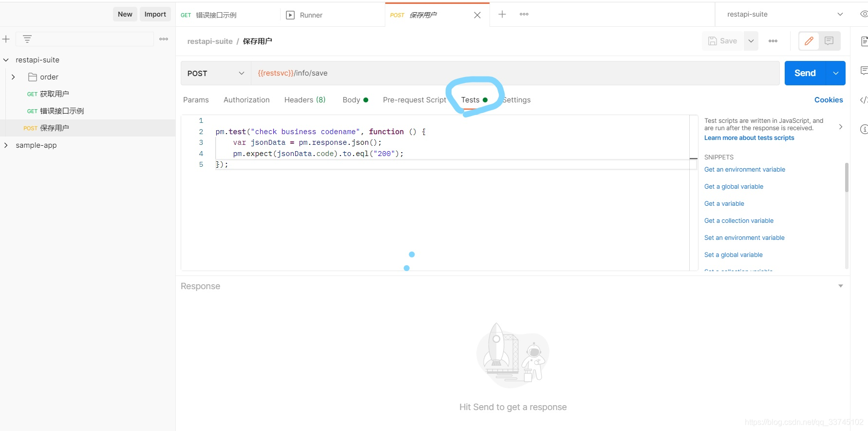Open request more actions ellipsis beside Save
Viewport: 868px width, 431px height.
(773, 41)
